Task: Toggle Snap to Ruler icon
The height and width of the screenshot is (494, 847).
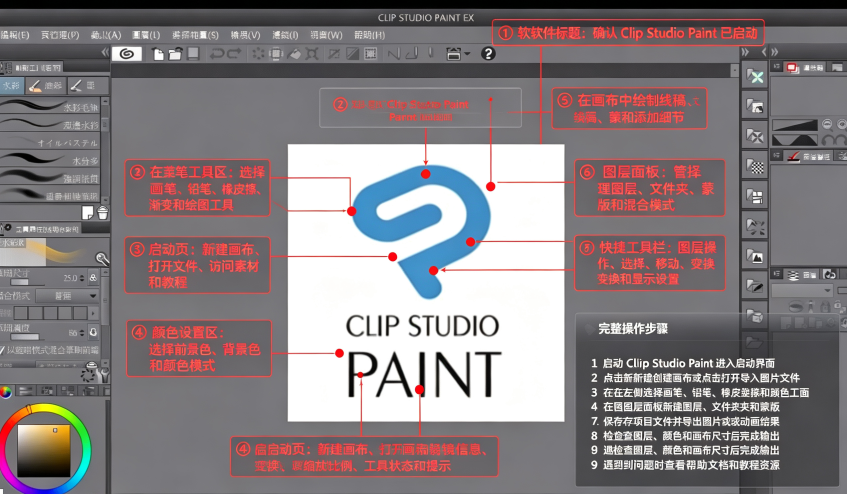Action: tap(394, 53)
